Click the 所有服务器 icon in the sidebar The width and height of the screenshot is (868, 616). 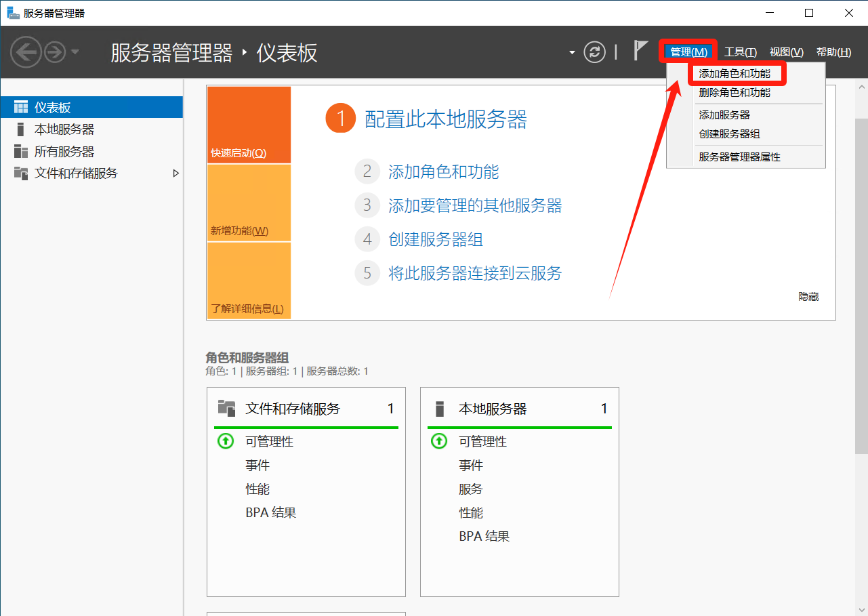(21, 151)
